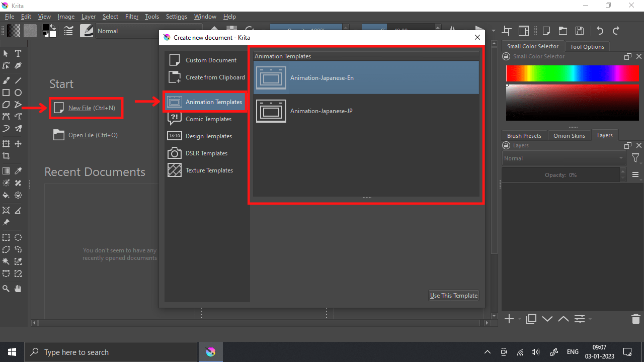Screen dimensions: 644x362
Task: Open the Layer menu
Action: point(89,17)
